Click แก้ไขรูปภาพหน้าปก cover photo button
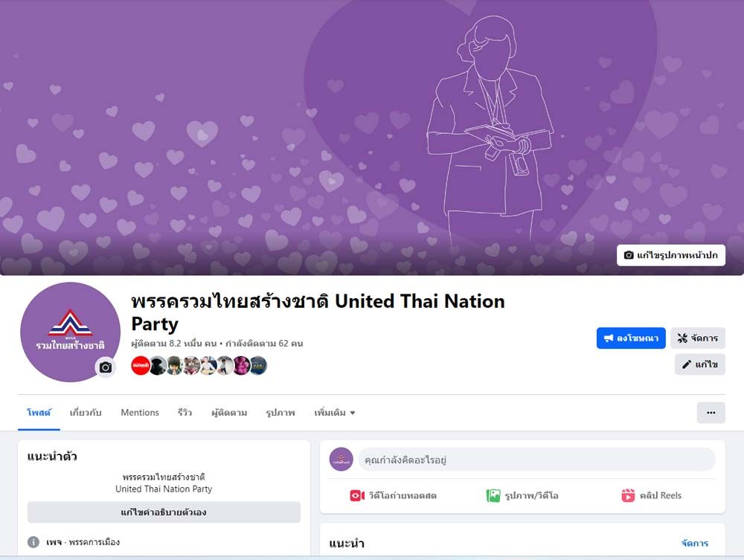This screenshot has width=744, height=560. pos(671,255)
